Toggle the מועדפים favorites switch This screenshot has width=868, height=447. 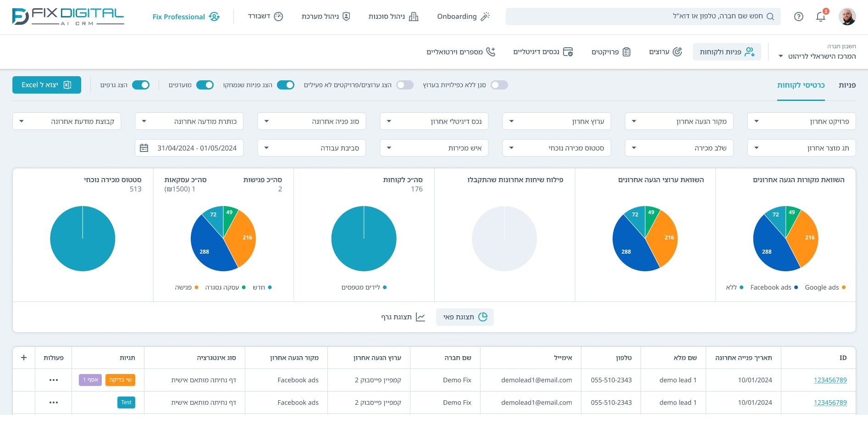205,85
